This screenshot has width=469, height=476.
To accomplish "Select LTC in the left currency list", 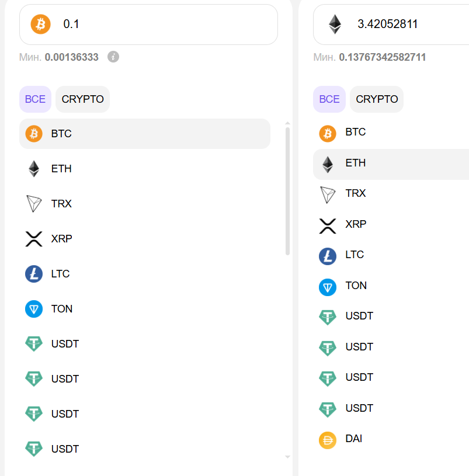I will click(x=145, y=274).
